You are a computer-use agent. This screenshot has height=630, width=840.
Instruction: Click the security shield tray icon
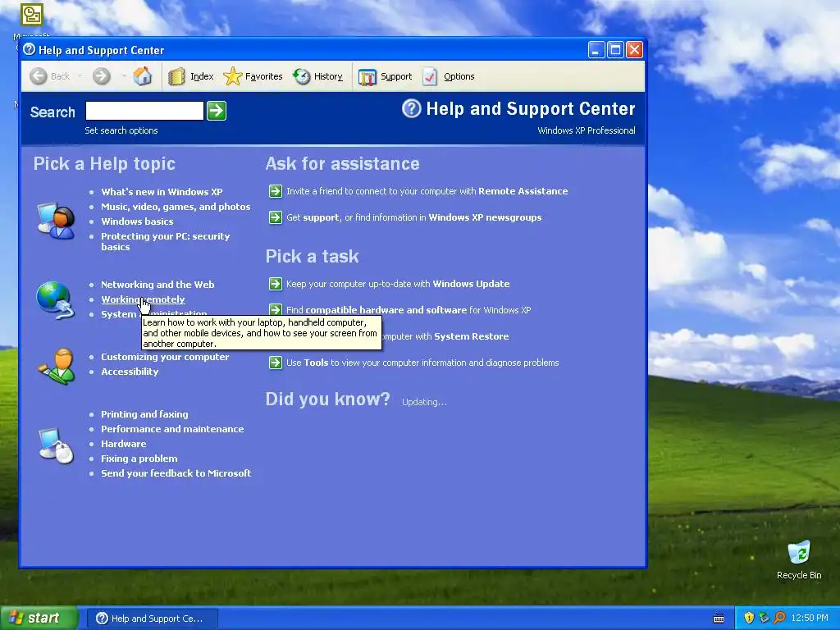[x=749, y=619]
